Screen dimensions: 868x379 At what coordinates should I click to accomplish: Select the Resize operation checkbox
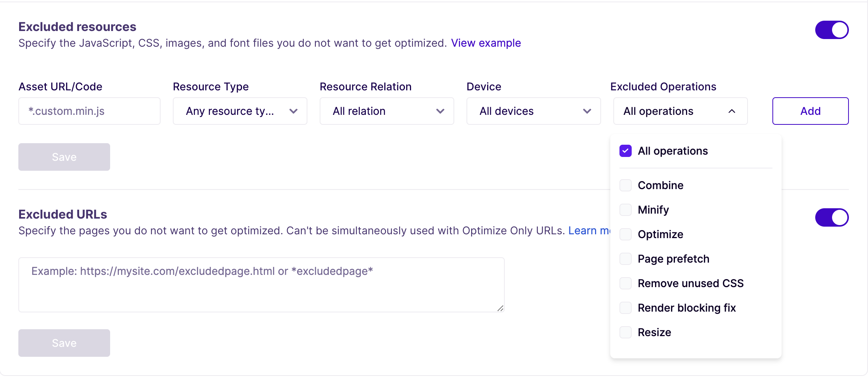[626, 332]
